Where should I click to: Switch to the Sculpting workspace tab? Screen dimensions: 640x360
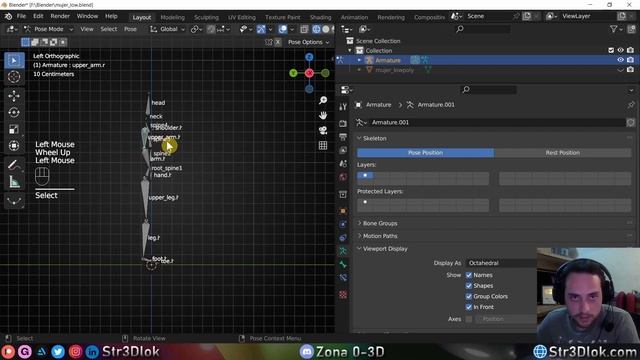(x=206, y=17)
